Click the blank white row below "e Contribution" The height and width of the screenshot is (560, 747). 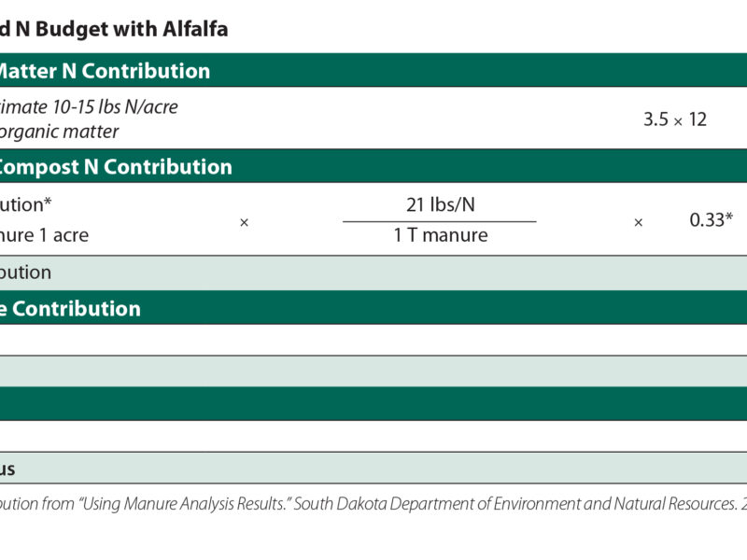pyautogui.click(x=373, y=340)
